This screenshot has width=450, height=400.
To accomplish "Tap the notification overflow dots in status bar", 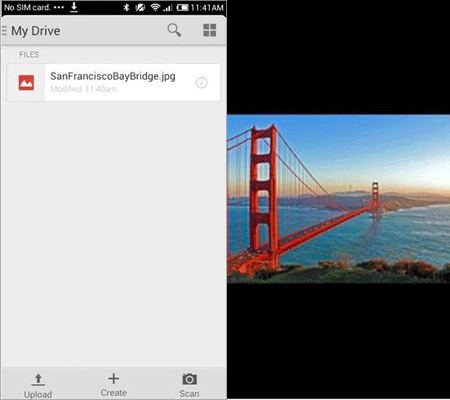I will click(x=59, y=7).
